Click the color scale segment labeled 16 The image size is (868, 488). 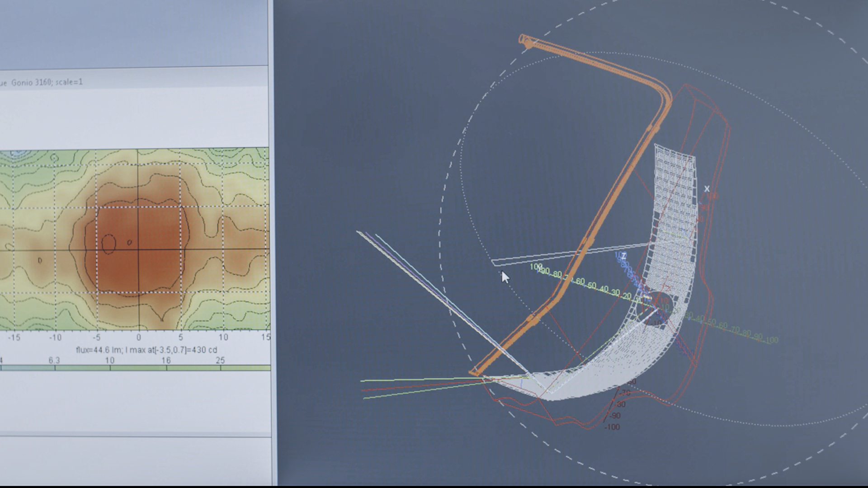[166, 368]
